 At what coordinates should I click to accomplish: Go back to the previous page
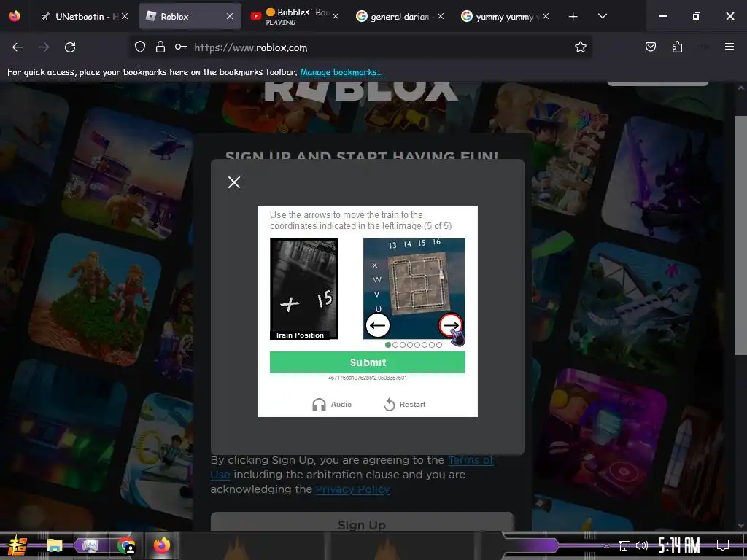pyautogui.click(x=18, y=47)
